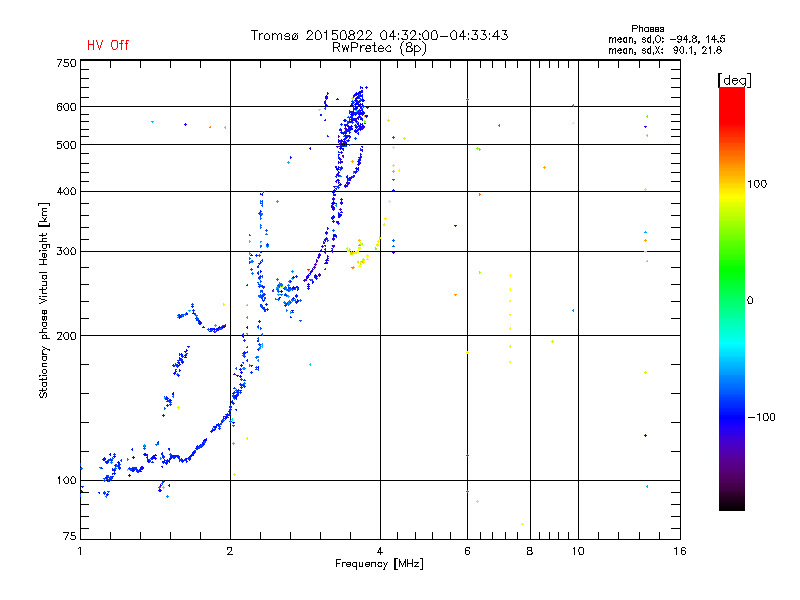Click the "RwPretec (8p)" subtitle
The width and height of the screenshot is (800, 600).
pos(379,48)
